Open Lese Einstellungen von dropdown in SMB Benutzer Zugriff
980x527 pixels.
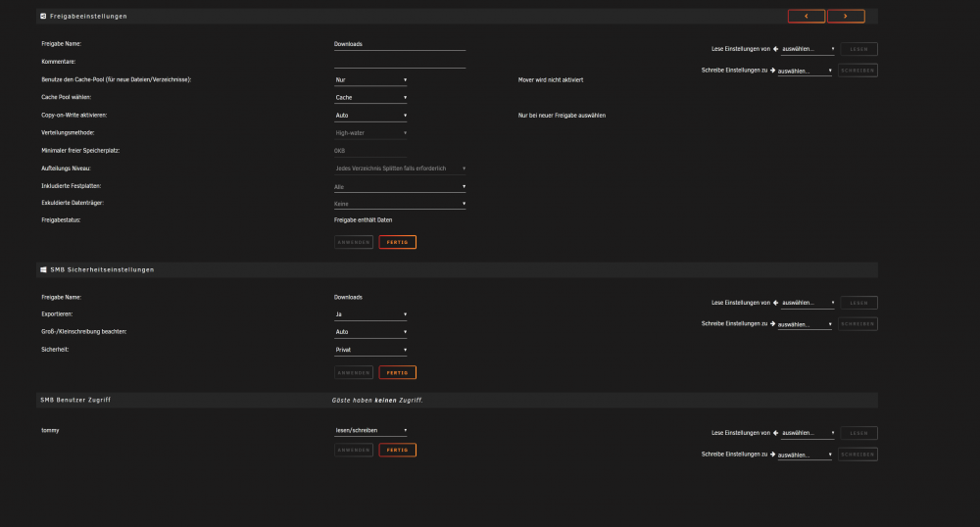click(x=808, y=433)
